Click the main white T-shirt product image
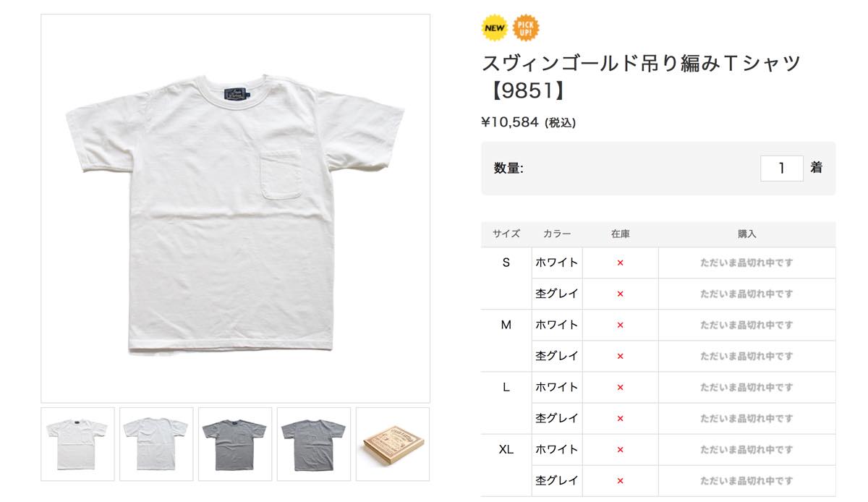This screenshot has width=868, height=502. [x=235, y=208]
